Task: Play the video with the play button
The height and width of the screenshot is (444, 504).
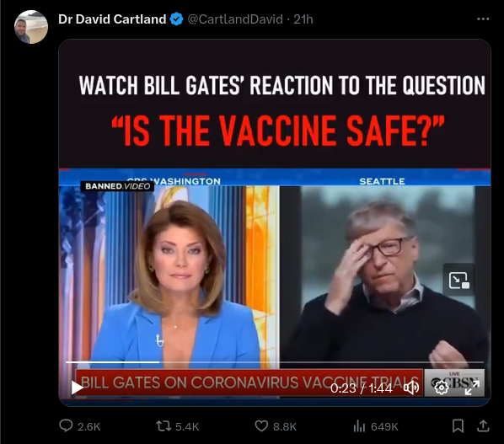Action: pos(77,388)
